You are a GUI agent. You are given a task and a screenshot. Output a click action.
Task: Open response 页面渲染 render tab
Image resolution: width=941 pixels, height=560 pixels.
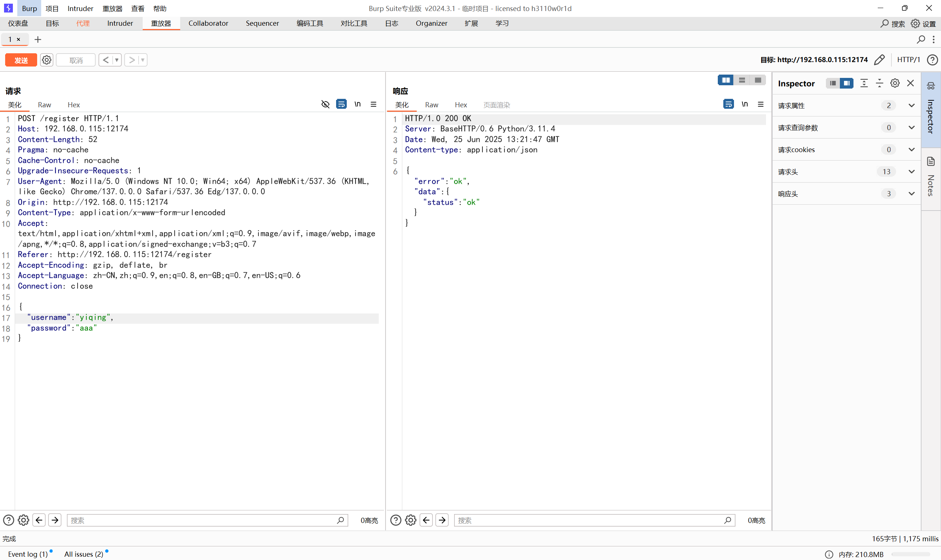(496, 105)
